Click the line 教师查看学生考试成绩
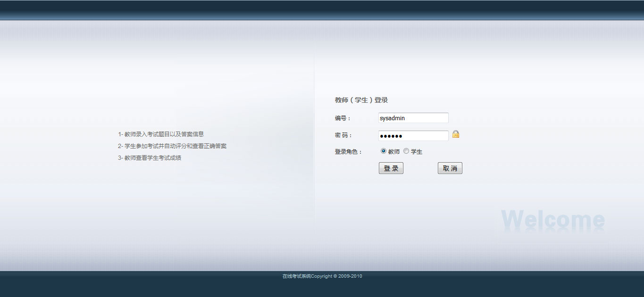The image size is (644, 297). tap(151, 157)
